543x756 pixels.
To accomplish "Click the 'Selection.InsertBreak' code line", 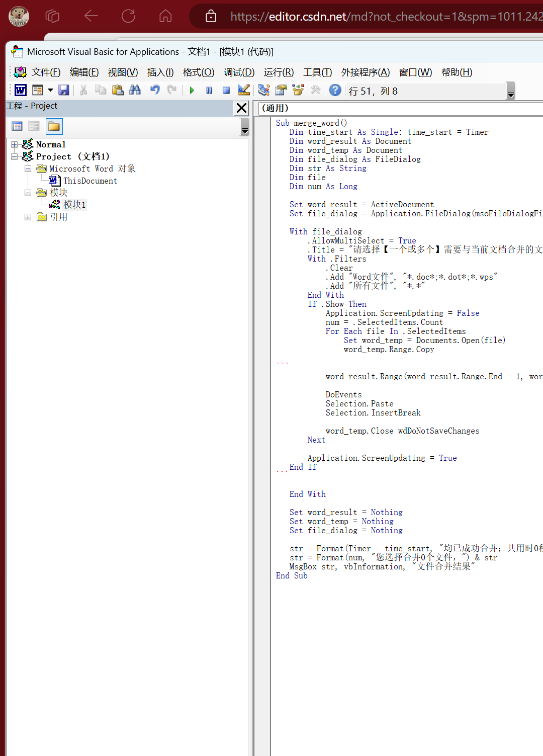I will coord(373,412).
